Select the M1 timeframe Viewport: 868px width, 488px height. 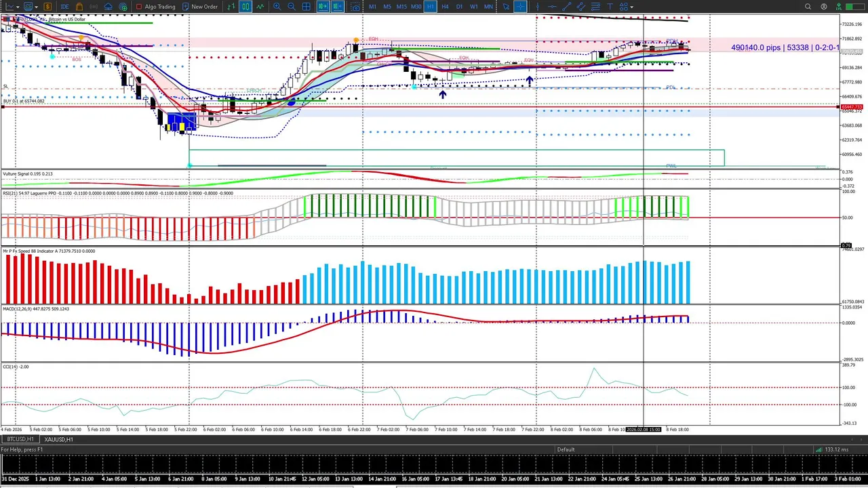click(372, 7)
